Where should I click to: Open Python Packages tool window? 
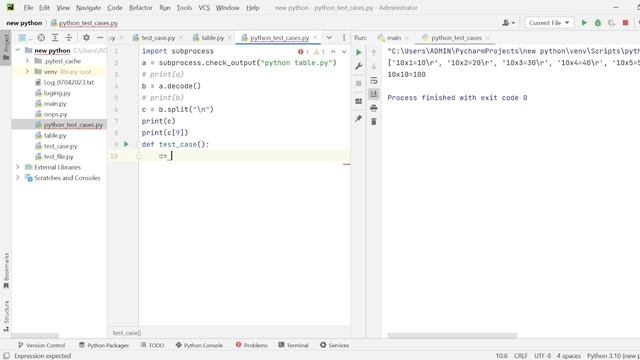click(x=104, y=345)
